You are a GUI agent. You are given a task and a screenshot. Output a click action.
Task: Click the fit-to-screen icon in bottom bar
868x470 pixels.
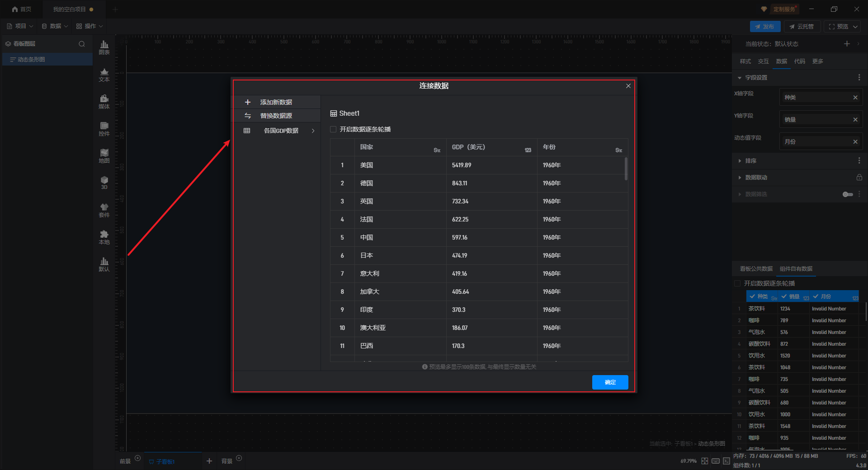(705, 461)
